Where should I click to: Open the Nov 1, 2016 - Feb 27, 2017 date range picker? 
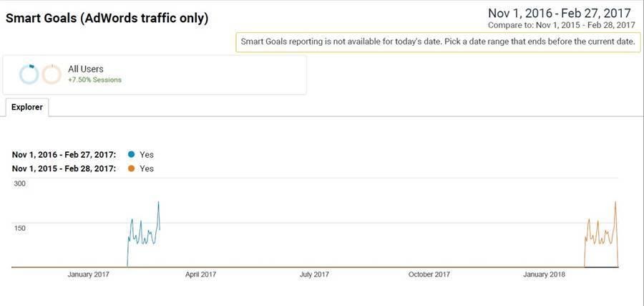[560, 13]
